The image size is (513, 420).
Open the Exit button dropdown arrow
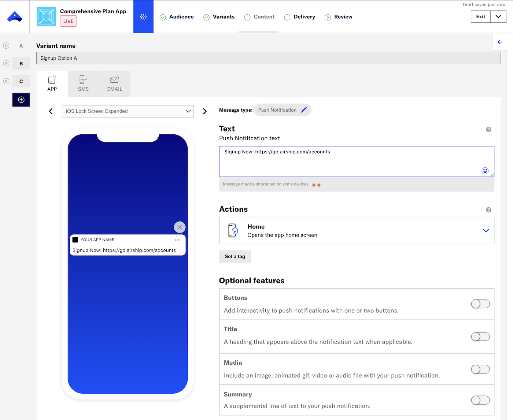[498, 16]
